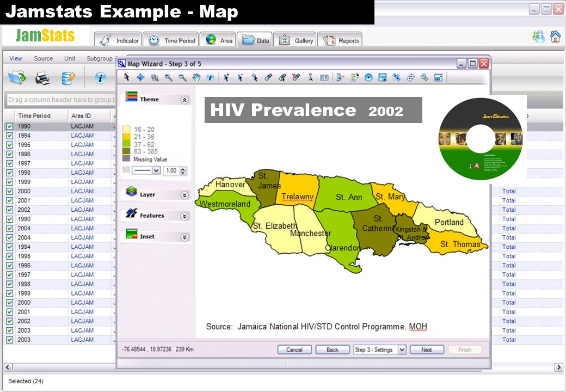Click the blue full extent map tool
Viewport: 566px width, 392px height.
point(140,77)
